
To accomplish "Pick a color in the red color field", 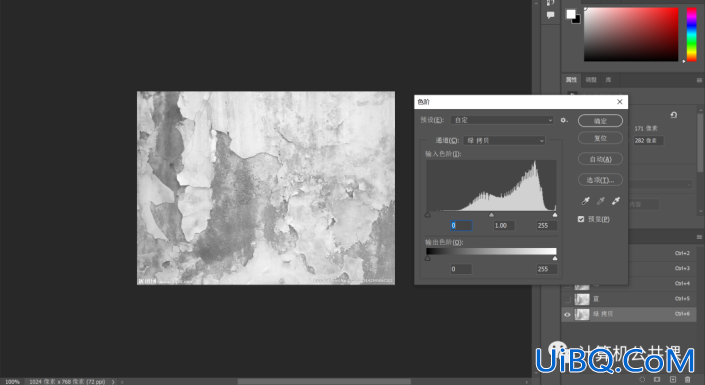I will (631, 34).
